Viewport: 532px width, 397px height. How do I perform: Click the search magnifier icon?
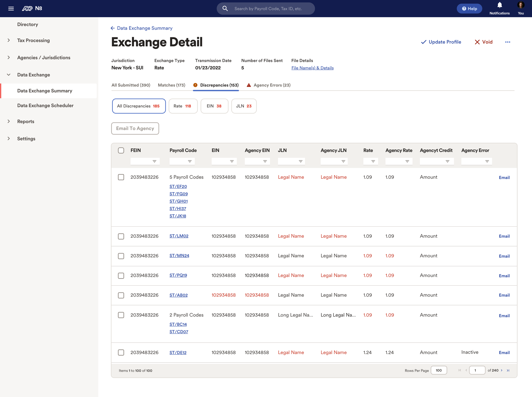225,9
